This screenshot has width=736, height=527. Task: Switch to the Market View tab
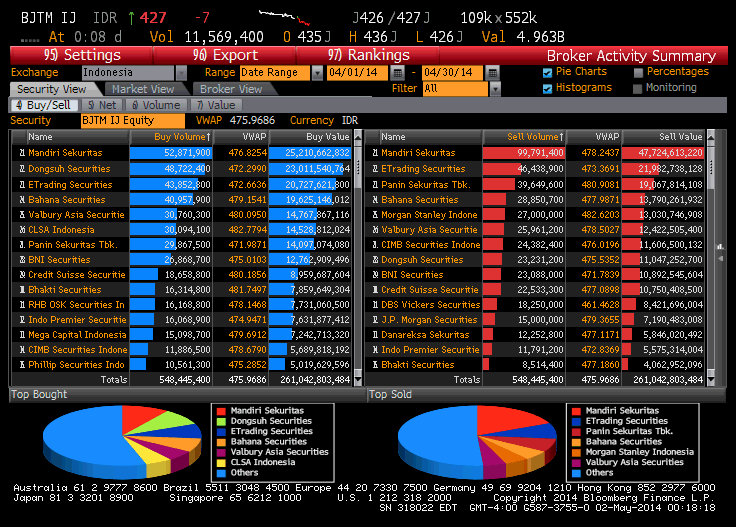[x=143, y=89]
